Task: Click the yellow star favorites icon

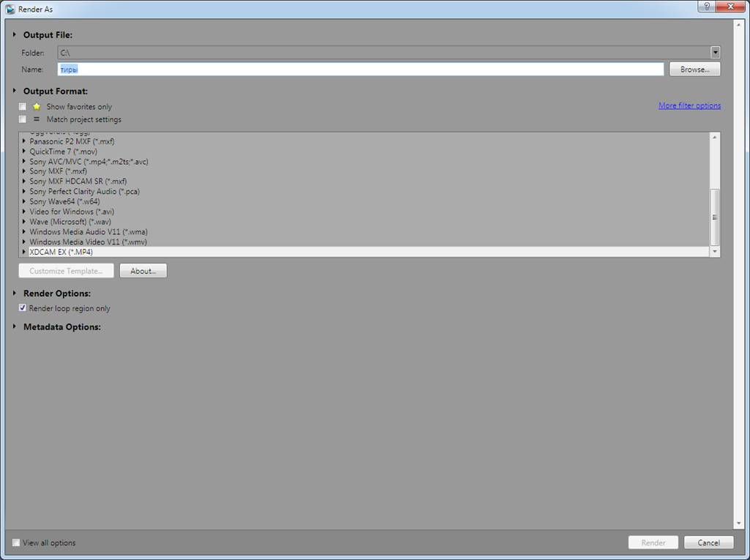Action: pos(37,106)
